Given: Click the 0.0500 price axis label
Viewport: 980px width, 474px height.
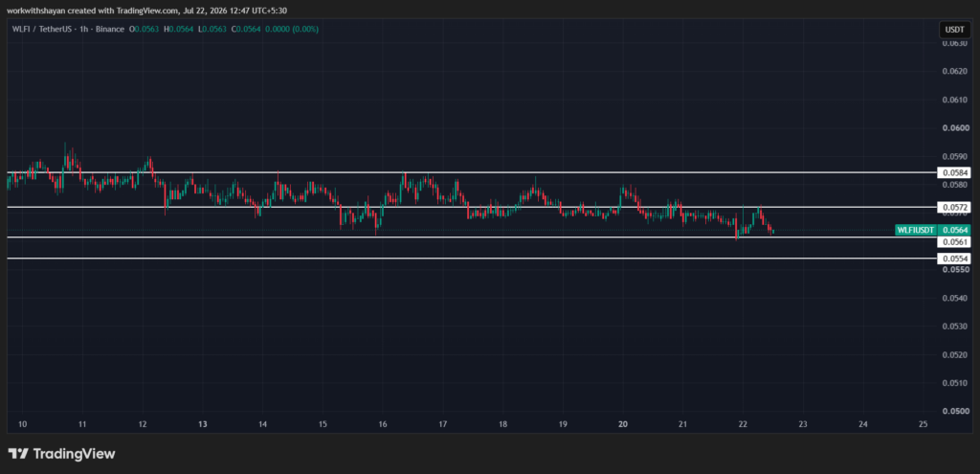Looking at the screenshot, I should click(954, 411).
